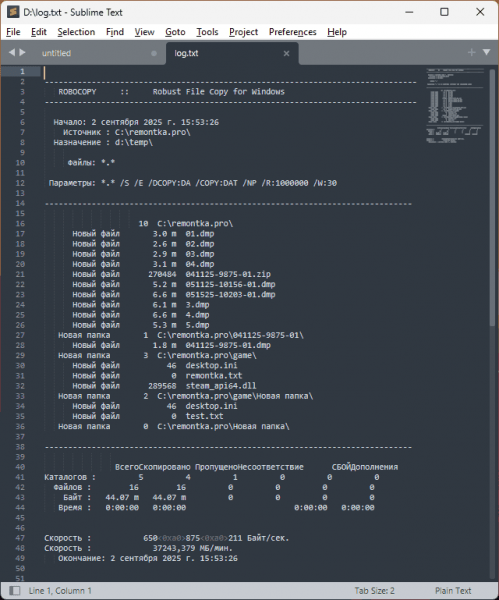Close the Sublime Text window
This screenshot has height=600, width=499.
(x=480, y=12)
